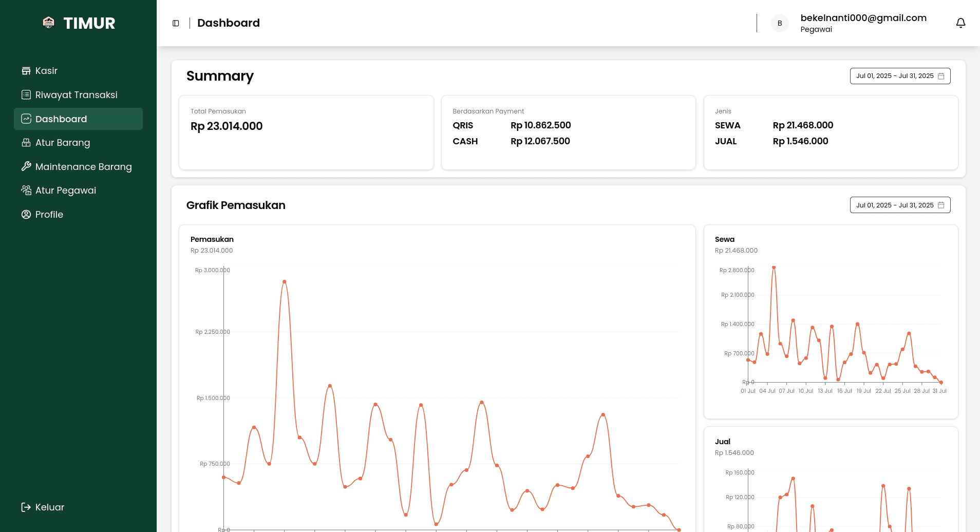The height and width of the screenshot is (532, 980).
Task: Click the Profile user icon
Action: [26, 215]
